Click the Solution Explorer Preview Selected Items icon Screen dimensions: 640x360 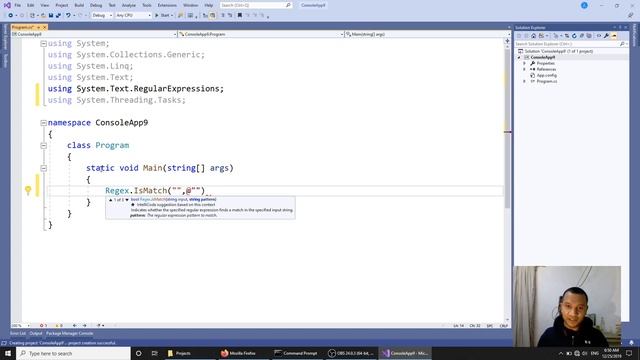pos(614,36)
